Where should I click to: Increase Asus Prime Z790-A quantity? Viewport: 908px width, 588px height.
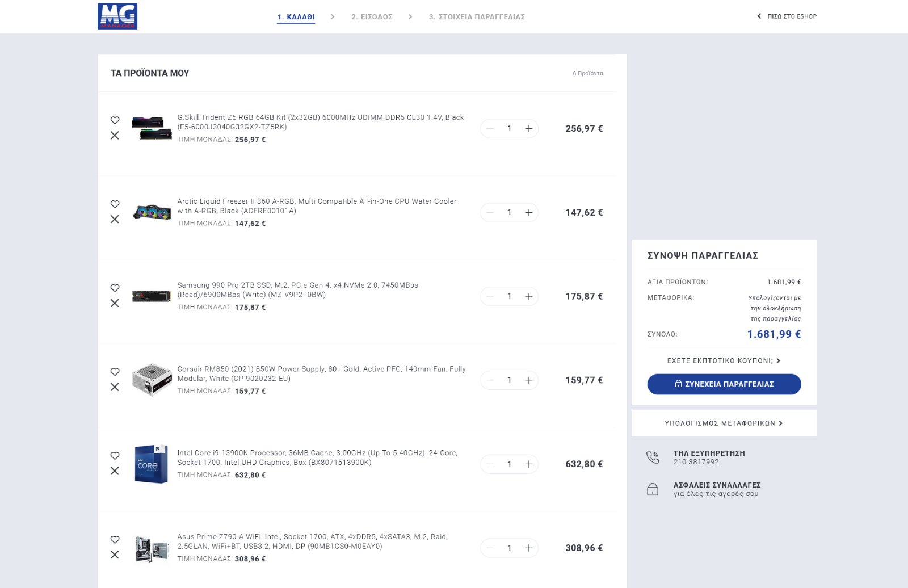point(528,548)
